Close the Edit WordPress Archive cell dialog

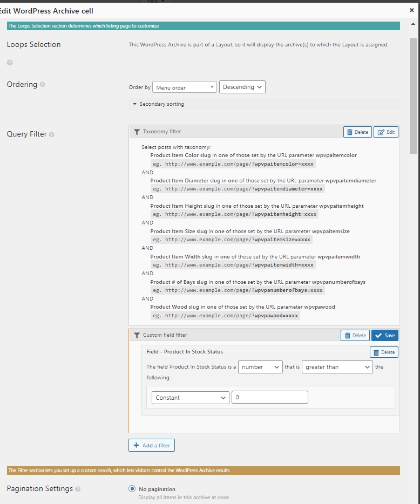click(x=412, y=10)
